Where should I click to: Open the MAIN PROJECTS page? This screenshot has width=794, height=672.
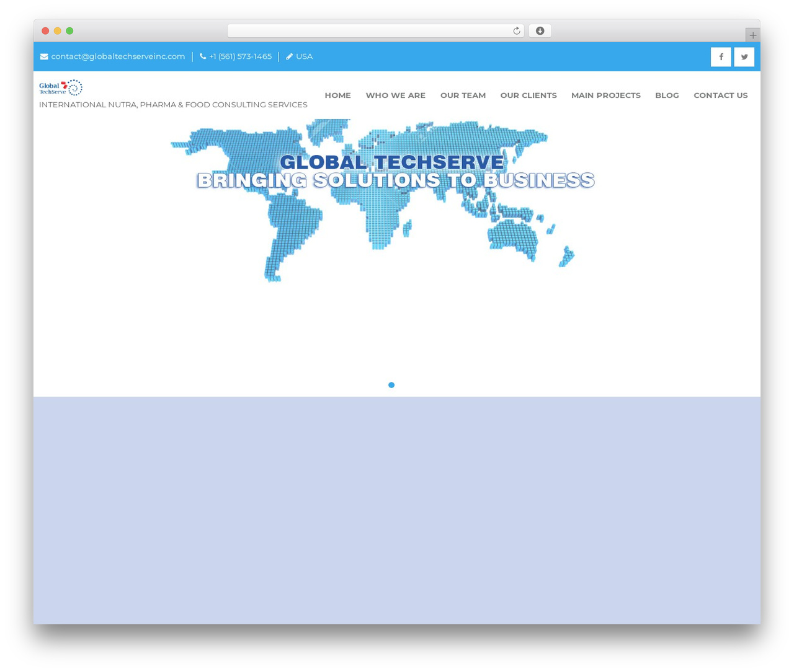click(605, 95)
